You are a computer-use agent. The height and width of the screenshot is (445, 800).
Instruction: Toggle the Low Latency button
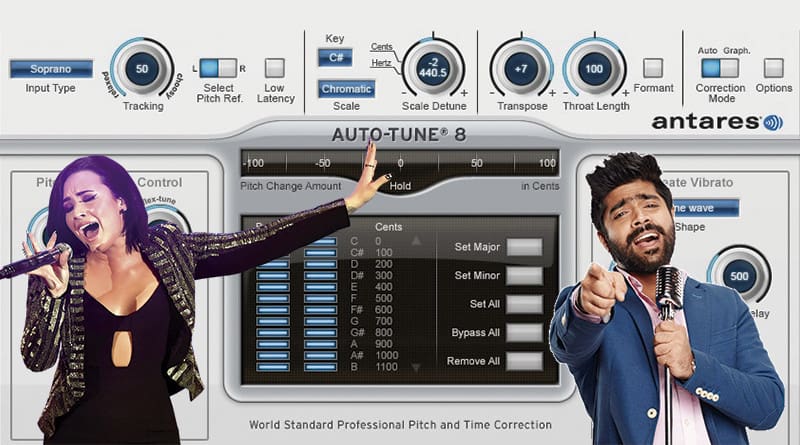click(274, 67)
